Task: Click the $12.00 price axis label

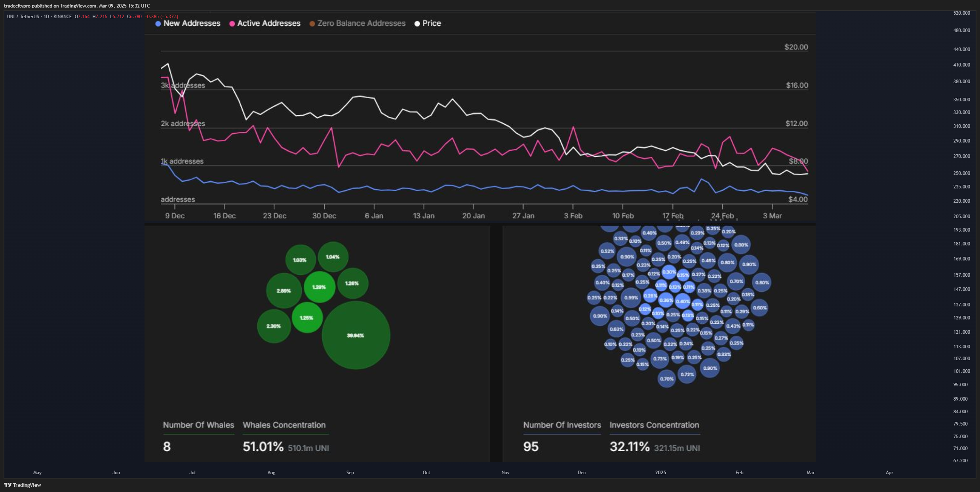Action: pyautogui.click(x=797, y=124)
